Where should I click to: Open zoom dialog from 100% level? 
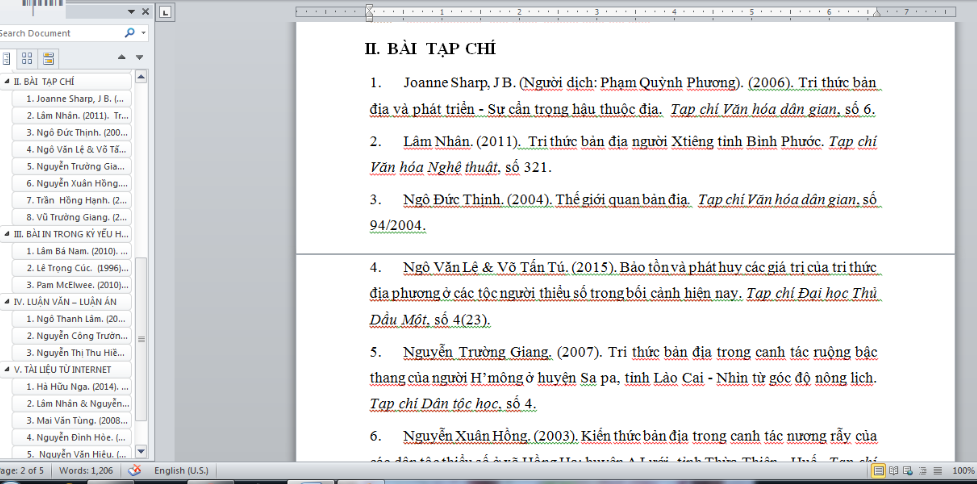(964, 470)
